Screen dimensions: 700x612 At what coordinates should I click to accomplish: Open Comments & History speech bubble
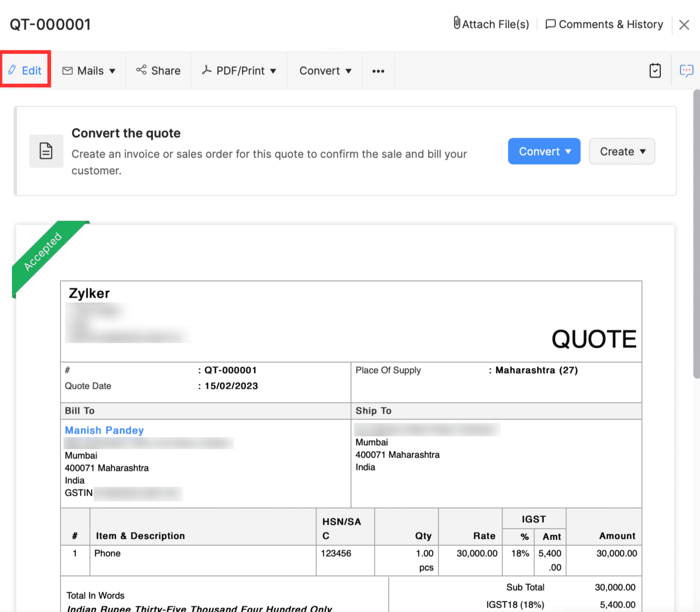[550, 24]
